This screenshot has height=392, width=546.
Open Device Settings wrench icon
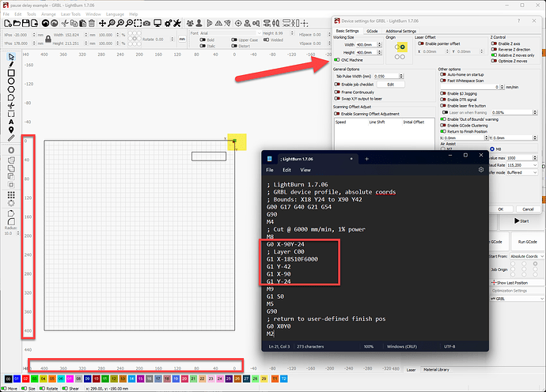point(177,23)
